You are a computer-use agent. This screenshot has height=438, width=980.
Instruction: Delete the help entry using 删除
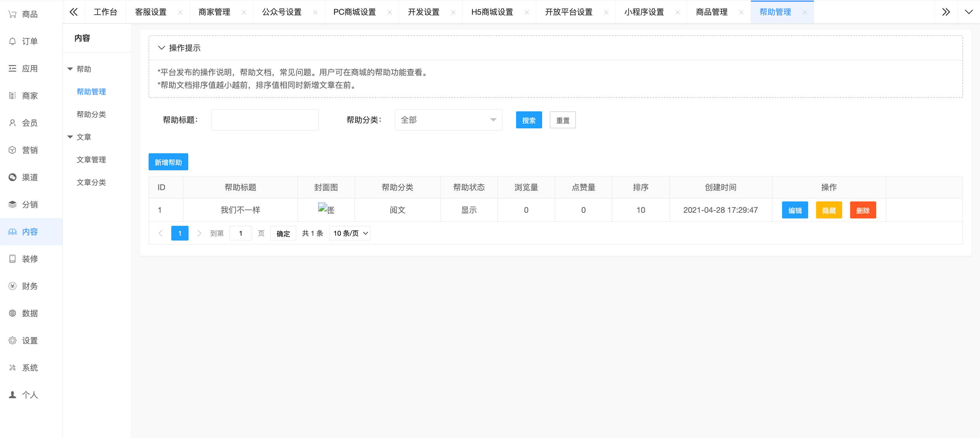point(863,210)
